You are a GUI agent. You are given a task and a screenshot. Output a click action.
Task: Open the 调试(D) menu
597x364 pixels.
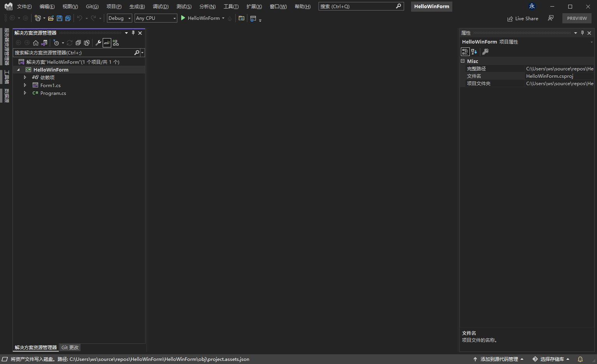point(161,7)
